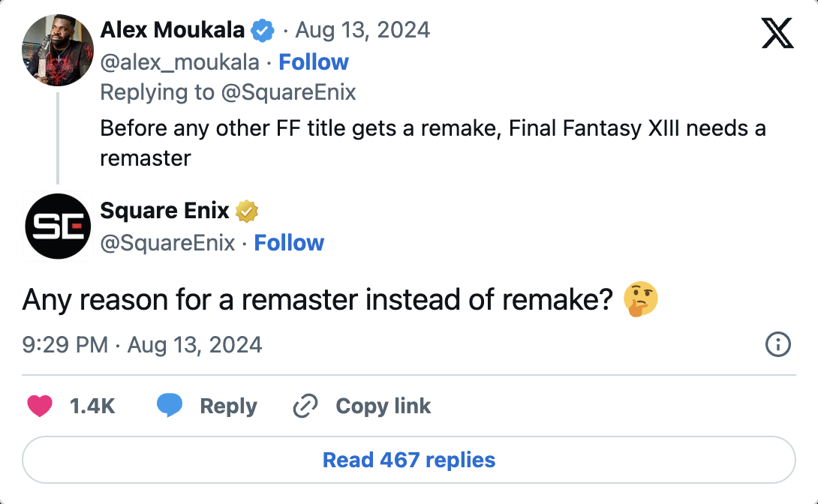Open Square Enix logo avatar
The image size is (818, 504).
click(58, 226)
